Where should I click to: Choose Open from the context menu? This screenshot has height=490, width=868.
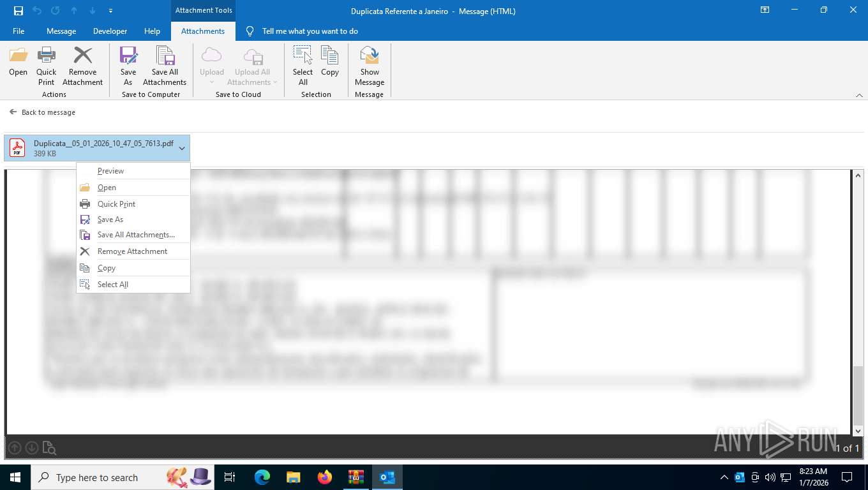pyautogui.click(x=133, y=188)
